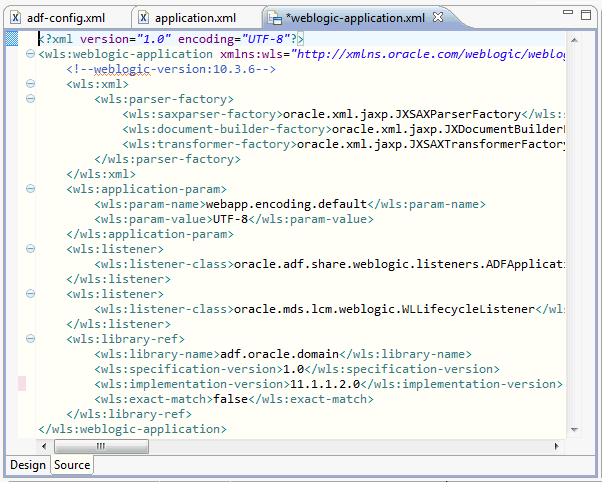Click the horizontal scrollbar thumb

101,446
